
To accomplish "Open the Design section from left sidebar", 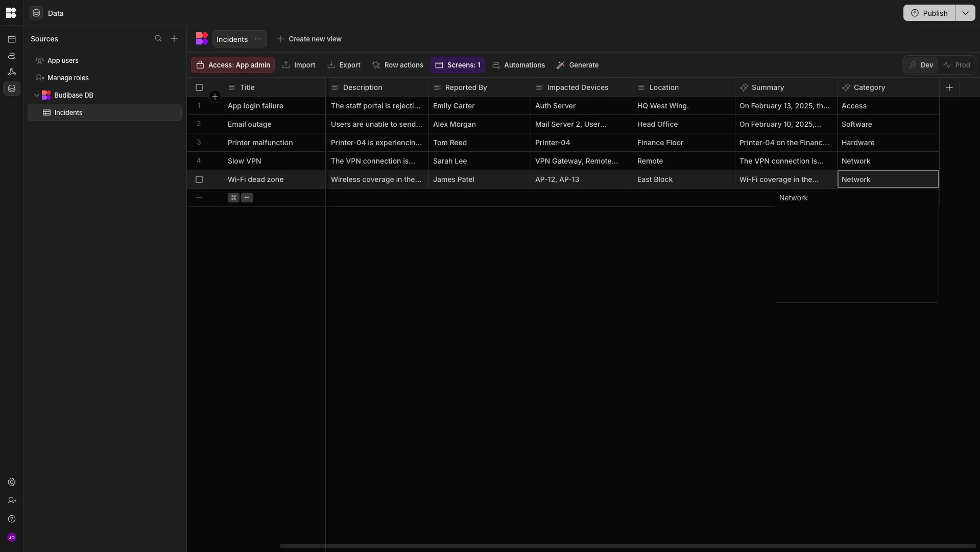I will (x=11, y=39).
